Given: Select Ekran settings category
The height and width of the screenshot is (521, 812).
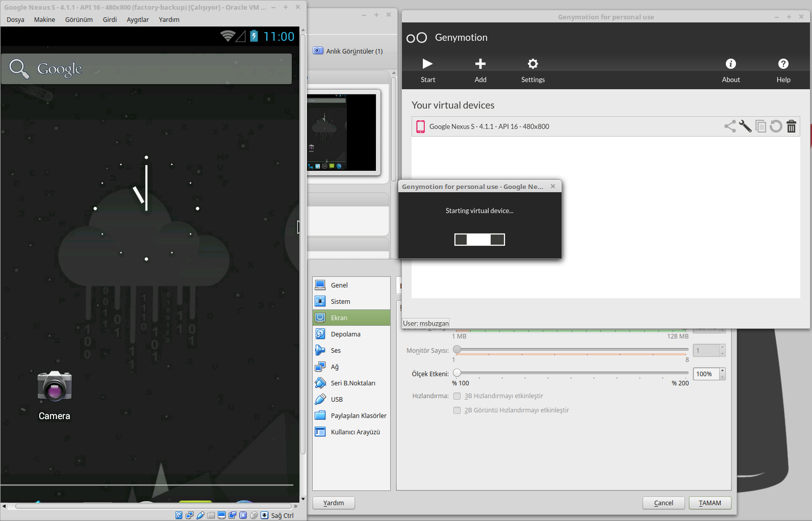Looking at the screenshot, I should point(351,318).
